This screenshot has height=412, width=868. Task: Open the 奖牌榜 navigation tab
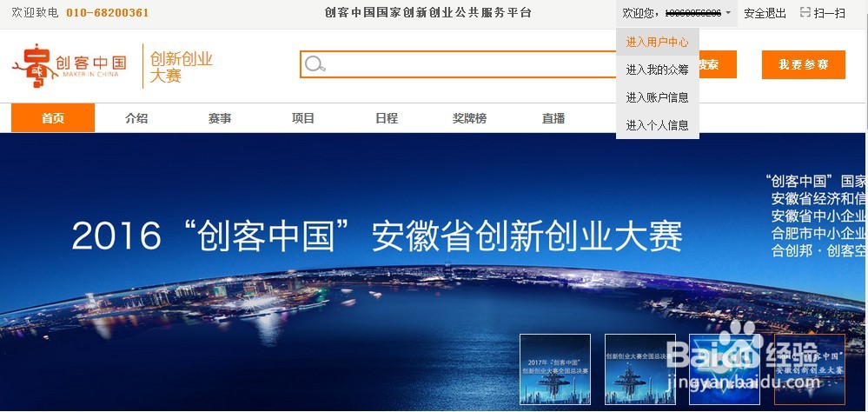(x=469, y=118)
